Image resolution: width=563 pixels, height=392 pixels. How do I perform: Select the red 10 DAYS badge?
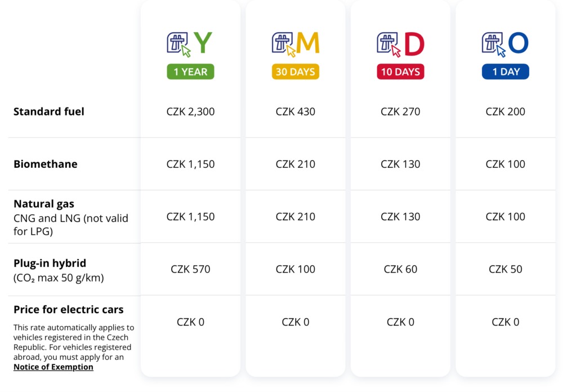400,72
